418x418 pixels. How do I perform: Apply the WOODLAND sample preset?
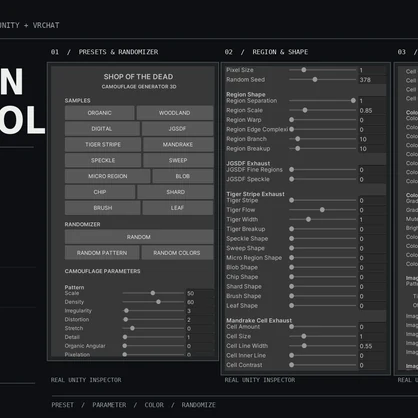pyautogui.click(x=175, y=113)
